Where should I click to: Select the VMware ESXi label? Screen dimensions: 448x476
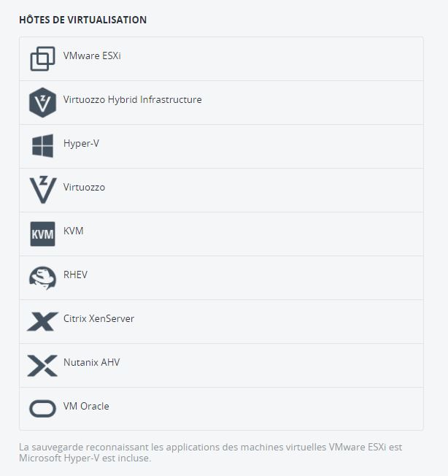pyautogui.click(x=92, y=56)
